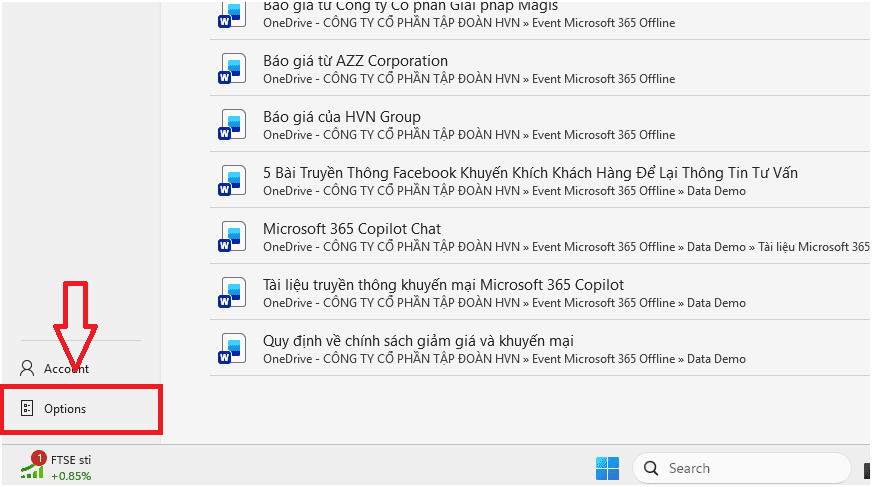Image resolution: width=872 pixels, height=487 pixels.
Task: Click the taskbar Search box
Action: [x=741, y=468]
